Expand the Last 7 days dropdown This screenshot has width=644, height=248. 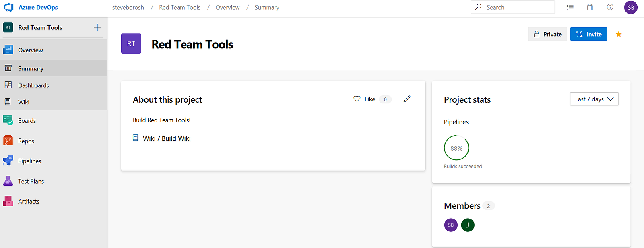pyautogui.click(x=594, y=99)
